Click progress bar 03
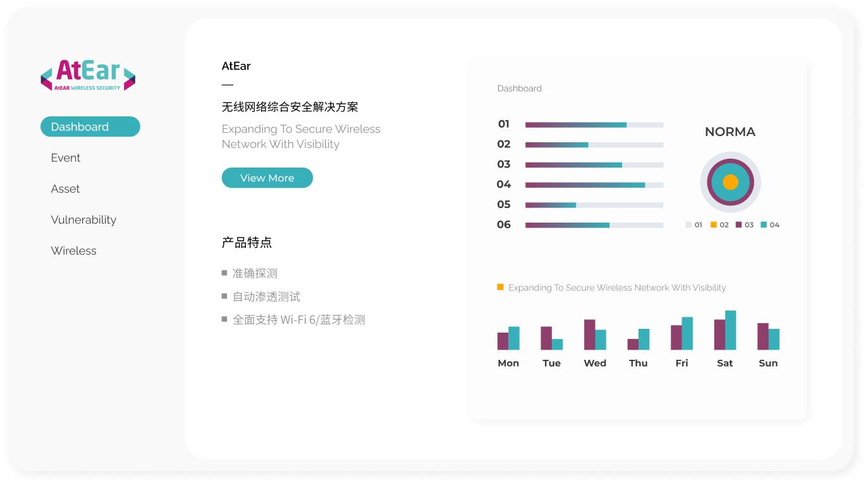 click(594, 165)
